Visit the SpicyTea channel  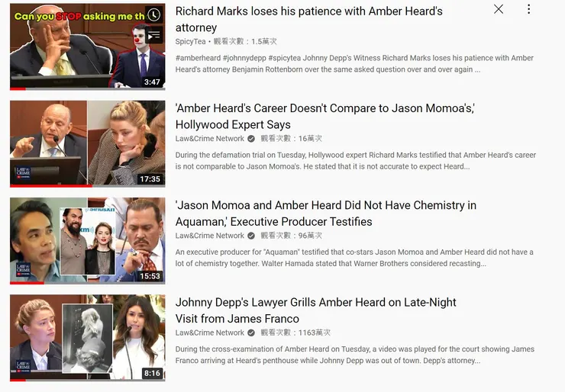coord(190,41)
